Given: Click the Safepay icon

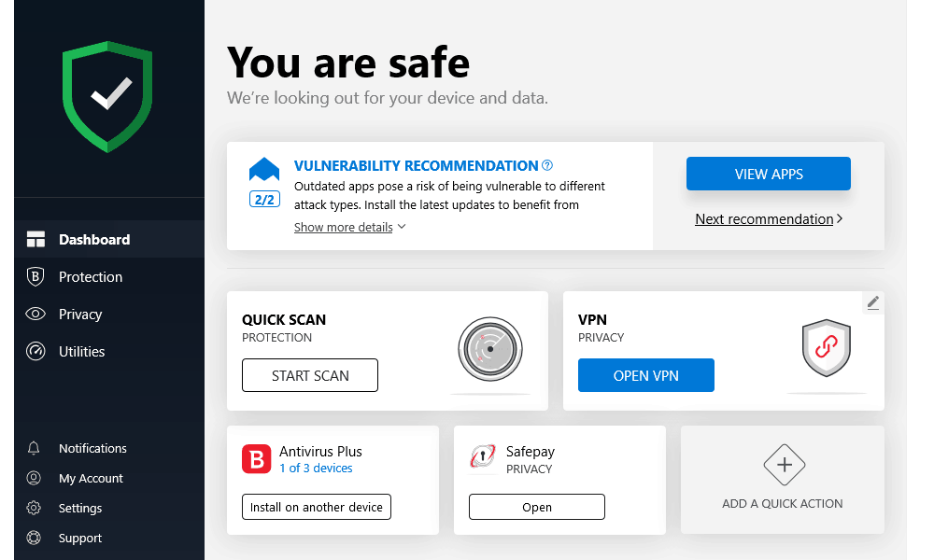Looking at the screenshot, I should click(x=483, y=457).
